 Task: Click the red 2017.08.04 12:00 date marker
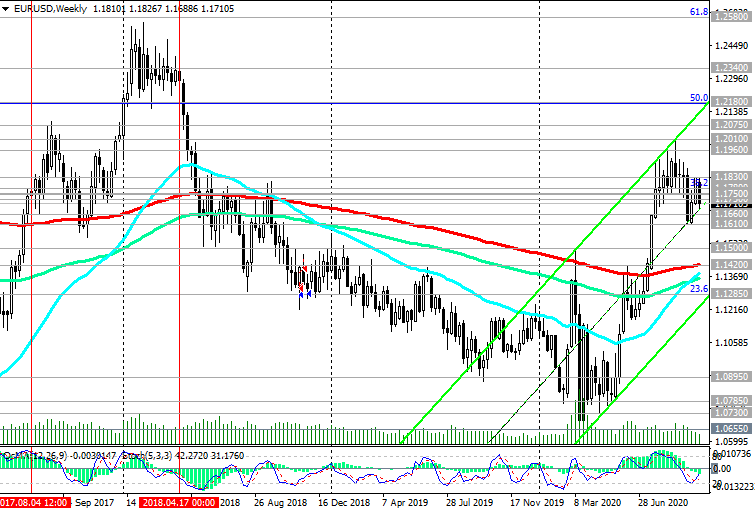35,502
